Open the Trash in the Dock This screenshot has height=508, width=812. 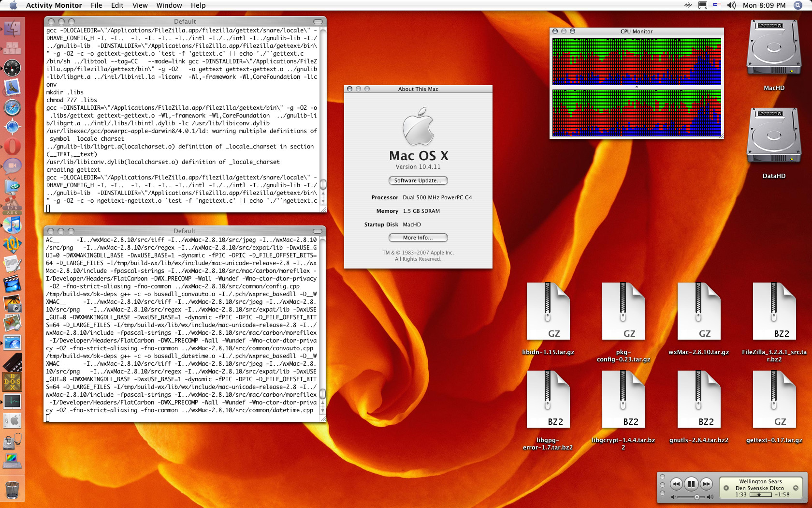[12, 490]
